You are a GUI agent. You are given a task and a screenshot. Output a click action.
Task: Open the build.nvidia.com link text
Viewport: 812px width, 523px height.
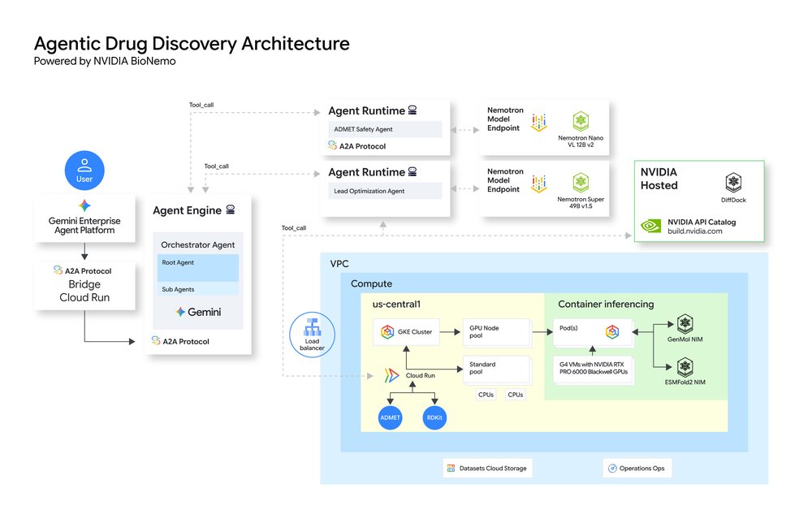coord(695,231)
